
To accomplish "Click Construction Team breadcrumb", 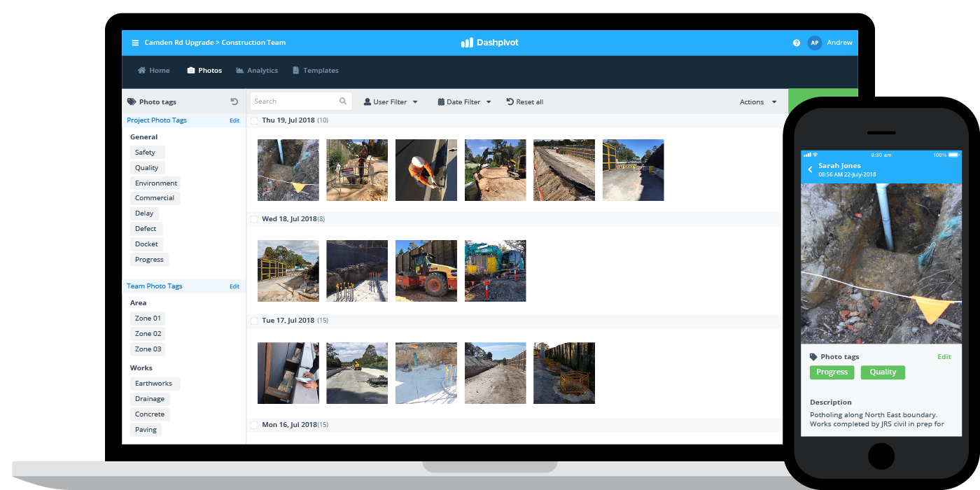I will point(253,43).
